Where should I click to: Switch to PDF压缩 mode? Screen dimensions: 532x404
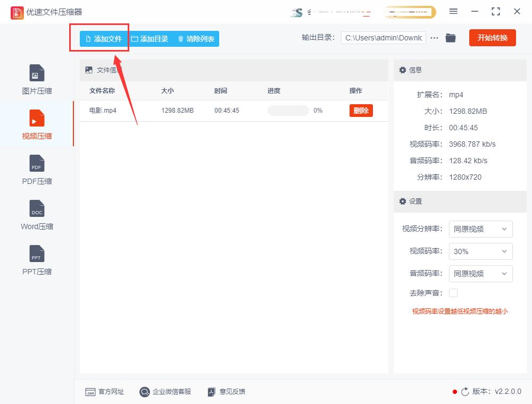(36, 169)
